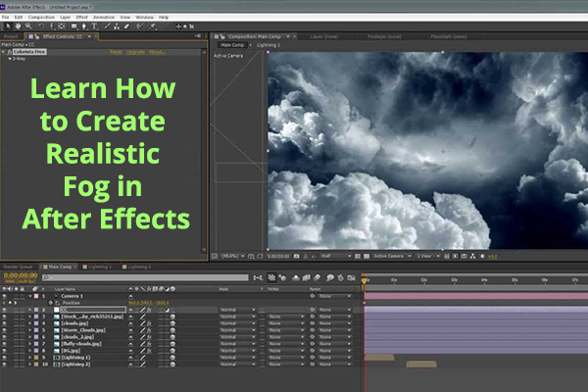Click Reset for Colorista Free

pos(116,52)
